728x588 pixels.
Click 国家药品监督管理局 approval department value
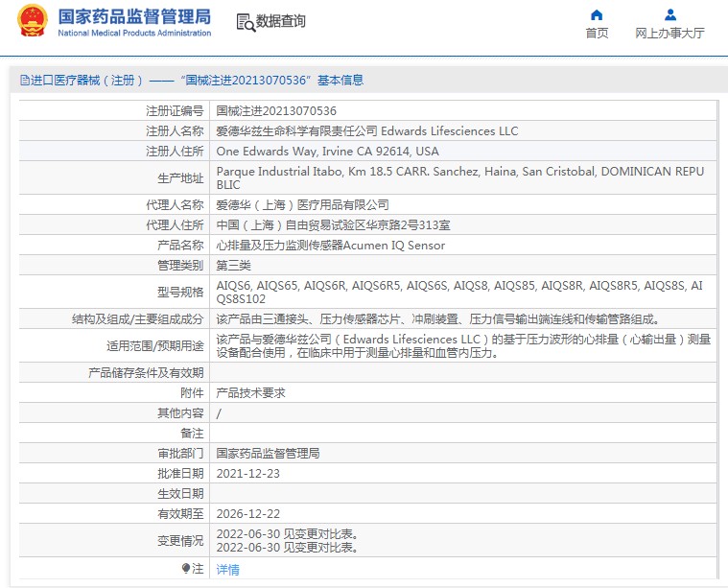268,454
